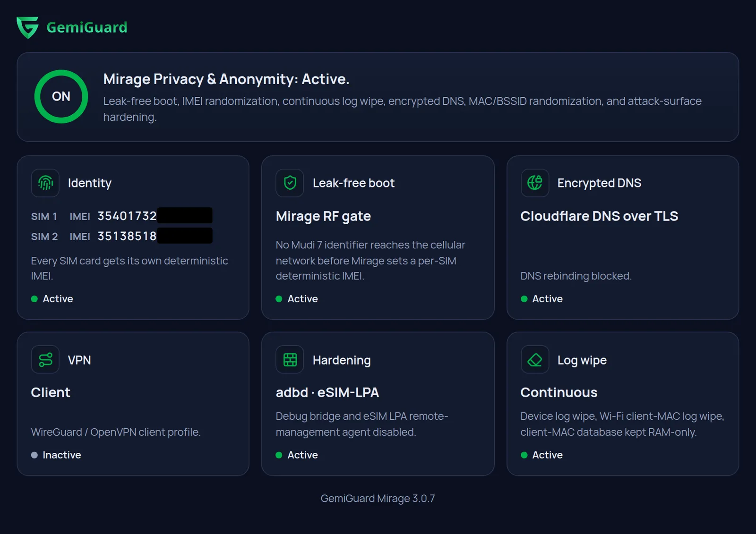The height and width of the screenshot is (534, 756).
Task: Click the Leak-free boot shield icon
Action: 290,183
